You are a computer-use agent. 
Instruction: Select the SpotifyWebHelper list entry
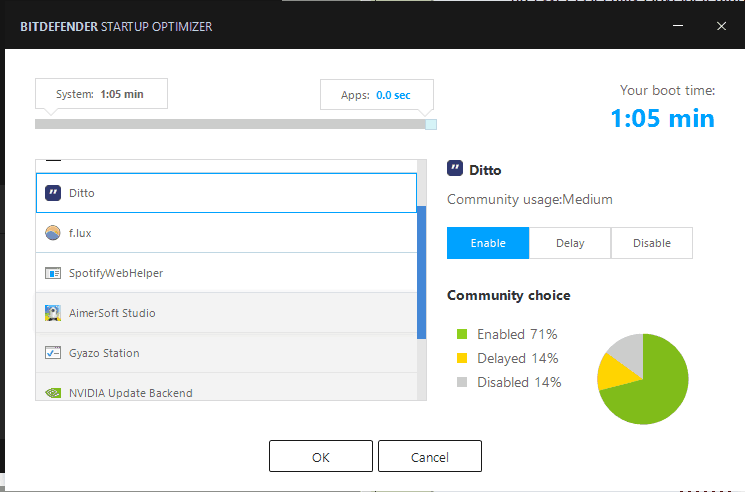tap(226, 273)
